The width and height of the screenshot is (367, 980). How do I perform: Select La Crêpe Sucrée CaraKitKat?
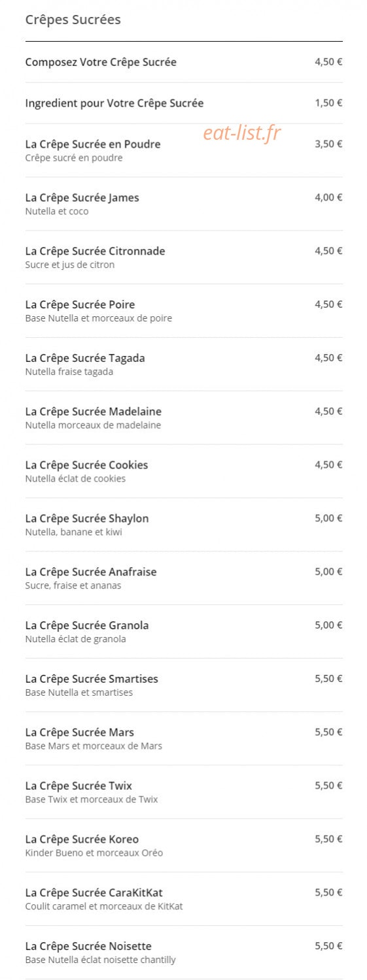tap(184, 900)
